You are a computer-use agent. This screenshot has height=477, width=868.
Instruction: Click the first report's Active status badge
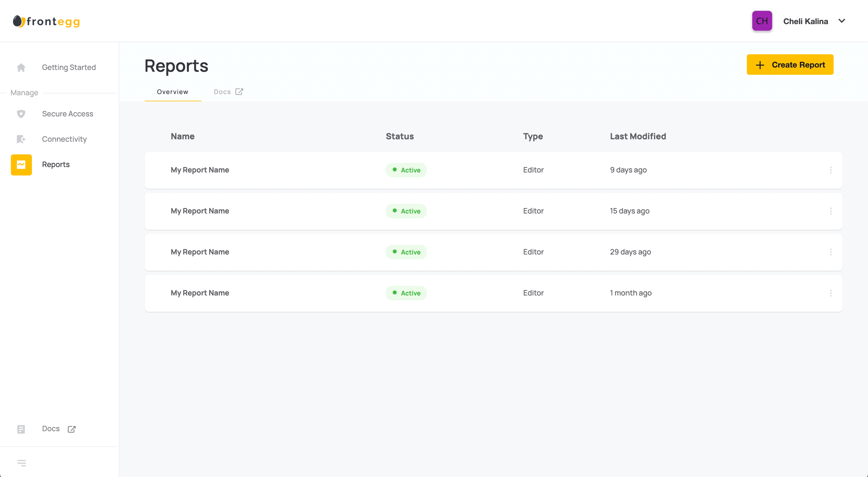coord(406,170)
